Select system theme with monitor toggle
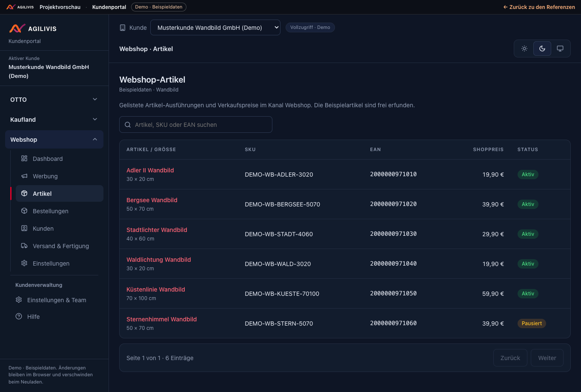Screen dimensions: 581x392 coord(560,49)
